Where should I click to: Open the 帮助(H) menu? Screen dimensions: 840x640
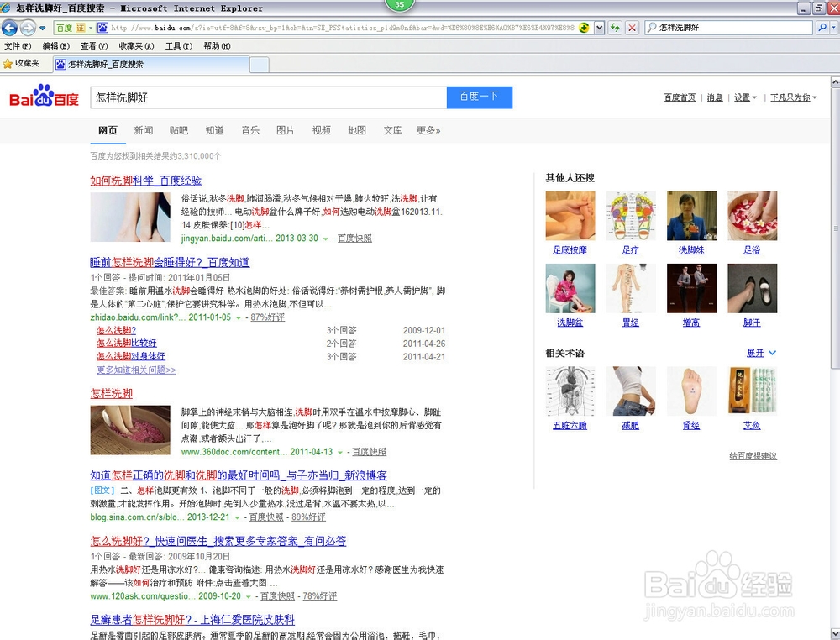(x=217, y=46)
